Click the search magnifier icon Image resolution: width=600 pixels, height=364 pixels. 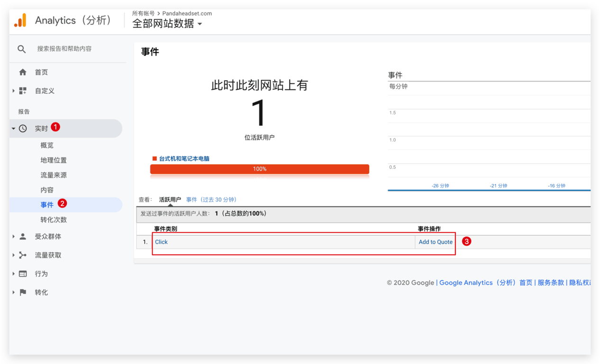pos(22,49)
